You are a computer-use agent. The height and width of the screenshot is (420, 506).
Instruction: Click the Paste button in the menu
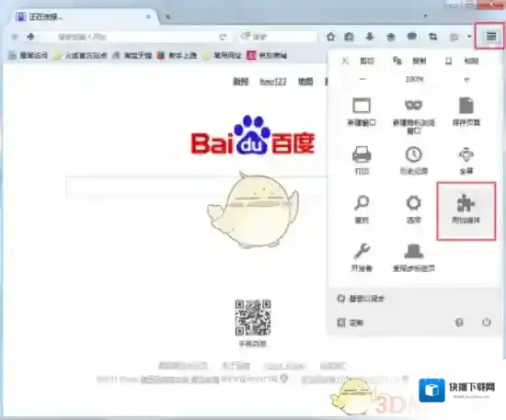click(x=463, y=61)
